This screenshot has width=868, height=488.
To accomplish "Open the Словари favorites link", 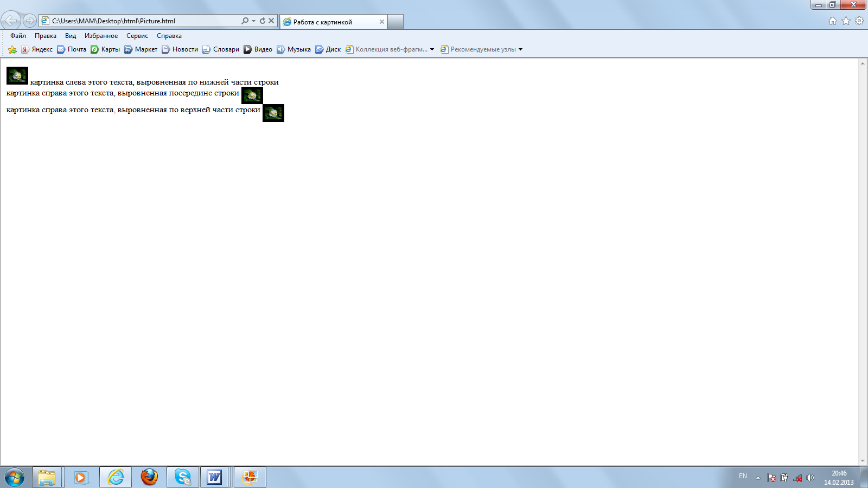I will tap(221, 49).
